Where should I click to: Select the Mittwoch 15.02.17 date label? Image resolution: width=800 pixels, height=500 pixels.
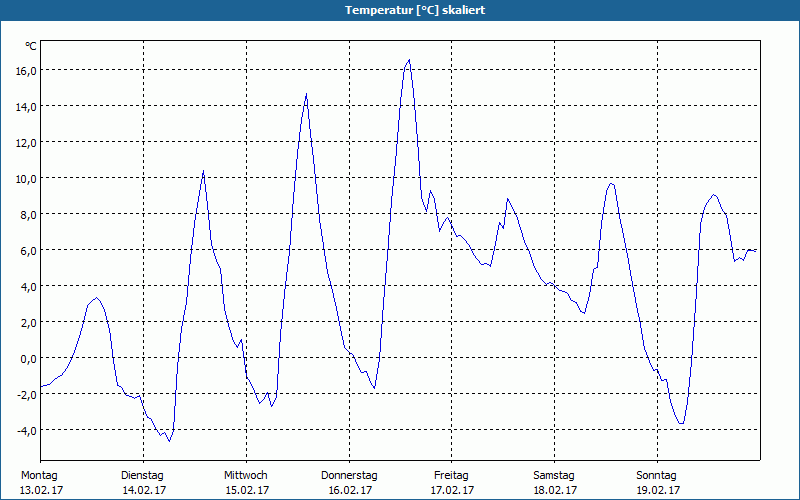[x=246, y=483]
